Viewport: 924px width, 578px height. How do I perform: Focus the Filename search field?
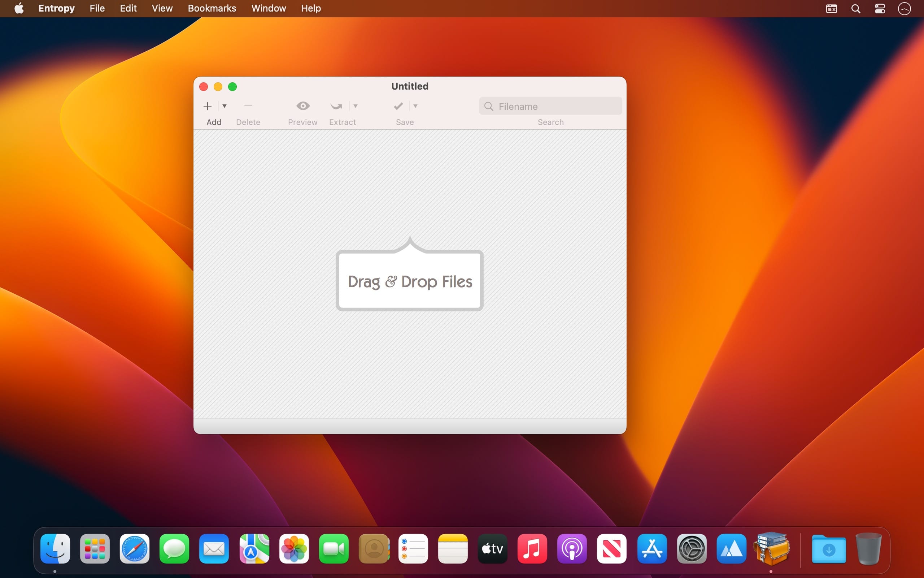tap(550, 106)
